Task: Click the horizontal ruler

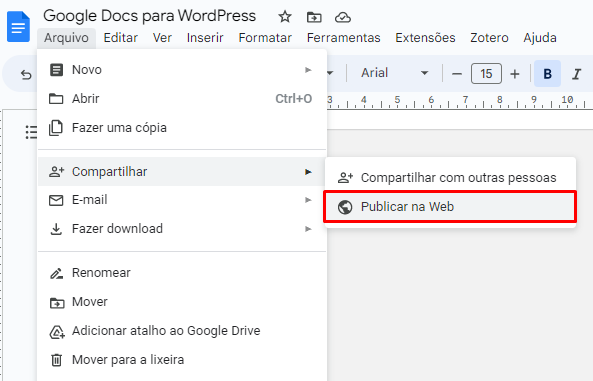Action: (x=459, y=101)
